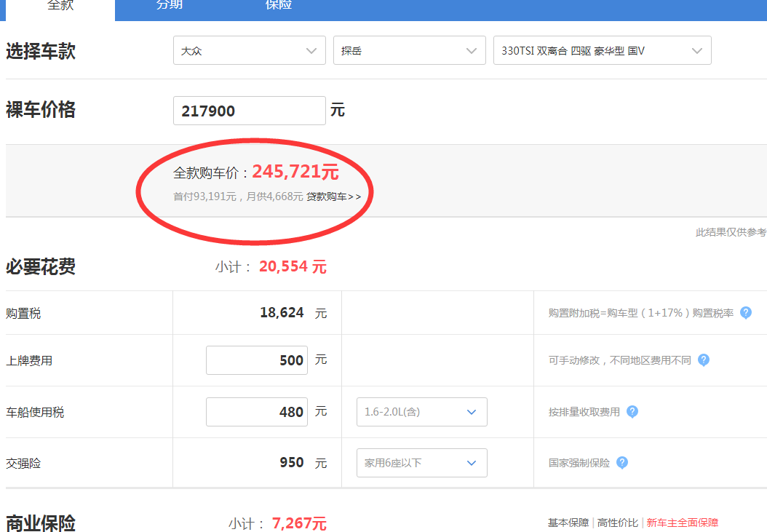
Task: Click the 交强险 amount 950
Action: [292, 463]
